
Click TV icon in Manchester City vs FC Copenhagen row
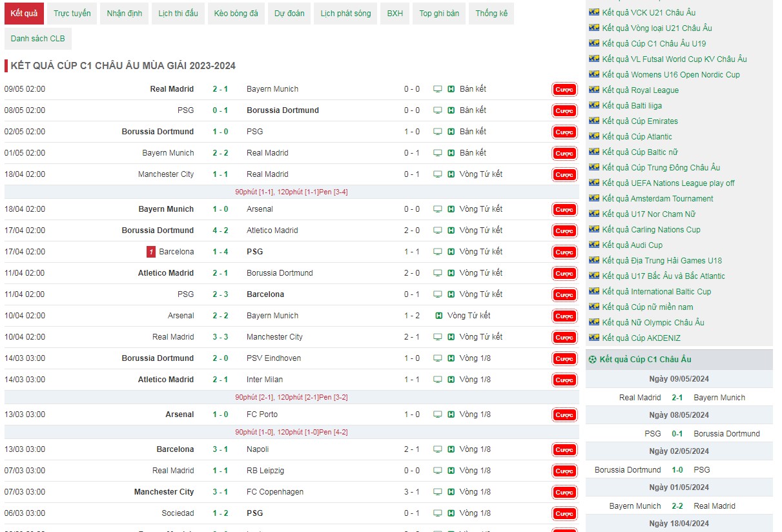click(x=438, y=492)
